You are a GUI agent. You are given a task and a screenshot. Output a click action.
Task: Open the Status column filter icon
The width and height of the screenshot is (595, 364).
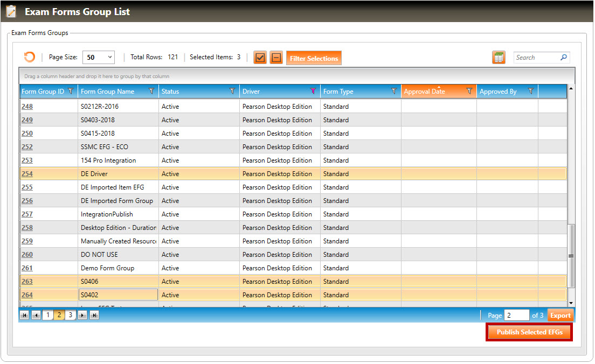click(232, 92)
